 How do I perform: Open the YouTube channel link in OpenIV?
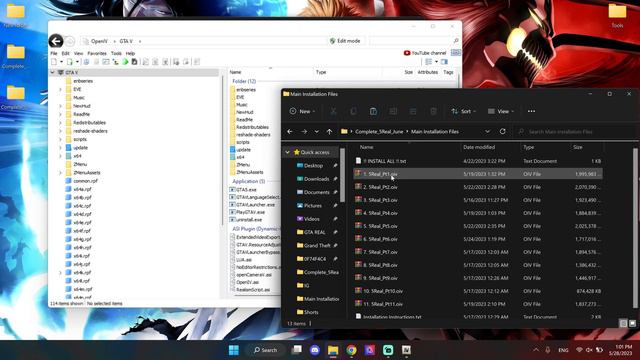point(425,53)
